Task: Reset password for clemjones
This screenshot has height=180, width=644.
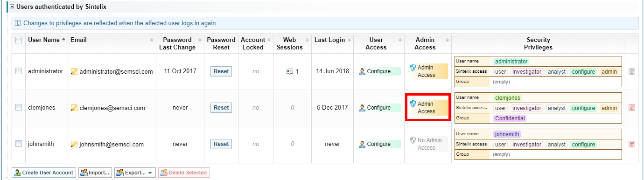Action: pyautogui.click(x=221, y=108)
